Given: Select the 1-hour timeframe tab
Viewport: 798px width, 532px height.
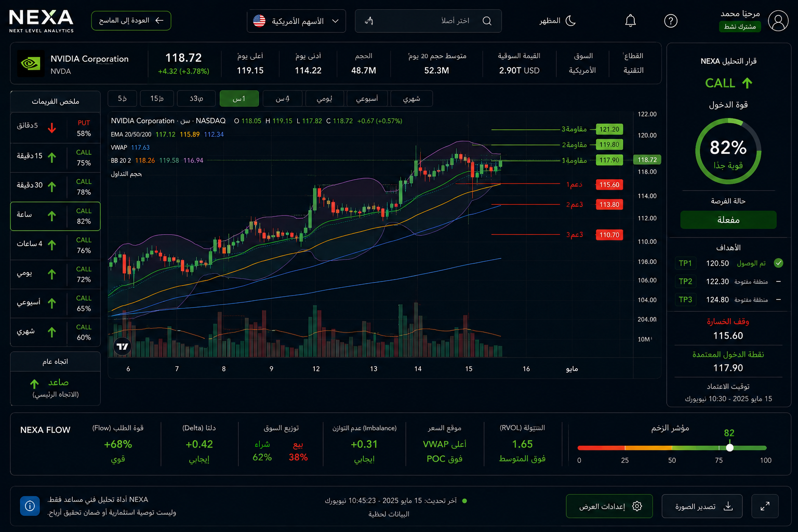Looking at the screenshot, I should pyautogui.click(x=238, y=98).
